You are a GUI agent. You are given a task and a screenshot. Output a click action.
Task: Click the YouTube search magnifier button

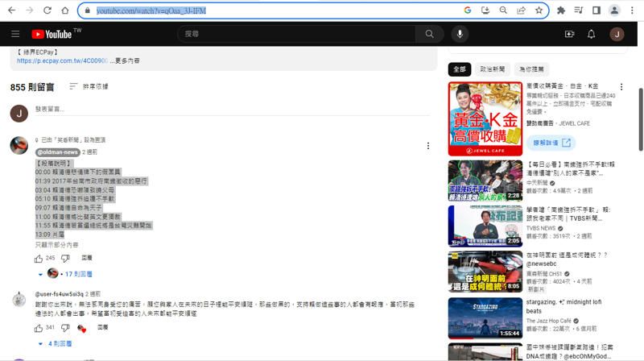[429, 34]
